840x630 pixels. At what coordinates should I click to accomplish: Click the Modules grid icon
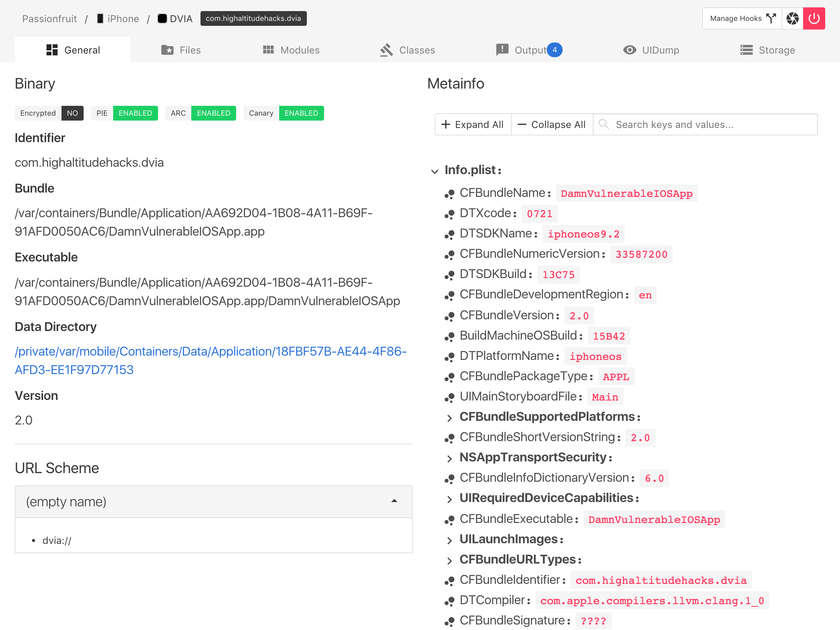tap(268, 50)
